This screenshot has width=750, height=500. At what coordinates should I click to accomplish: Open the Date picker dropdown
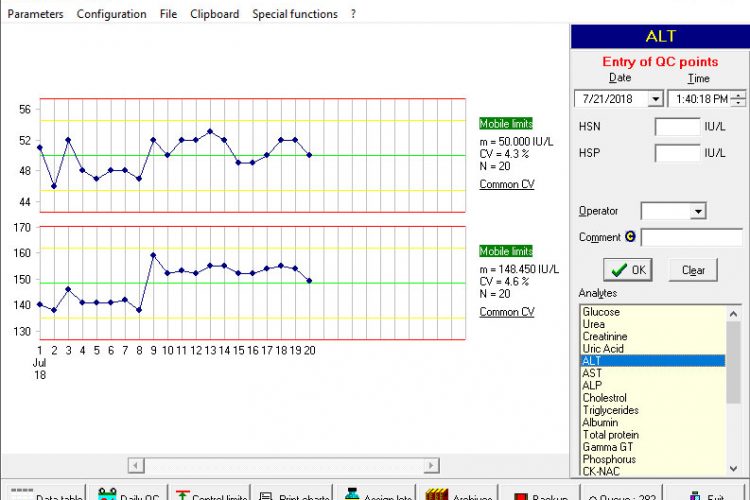[x=655, y=99]
